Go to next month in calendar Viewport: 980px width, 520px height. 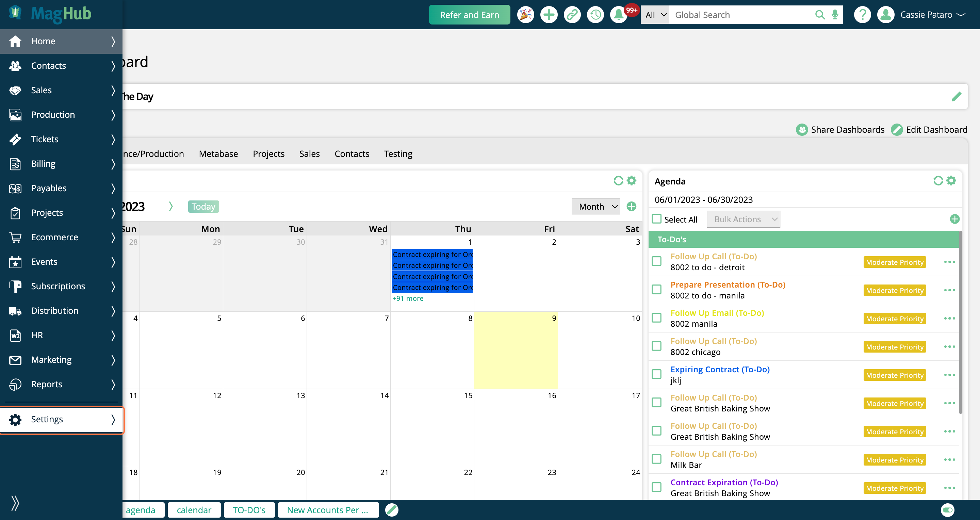171,207
